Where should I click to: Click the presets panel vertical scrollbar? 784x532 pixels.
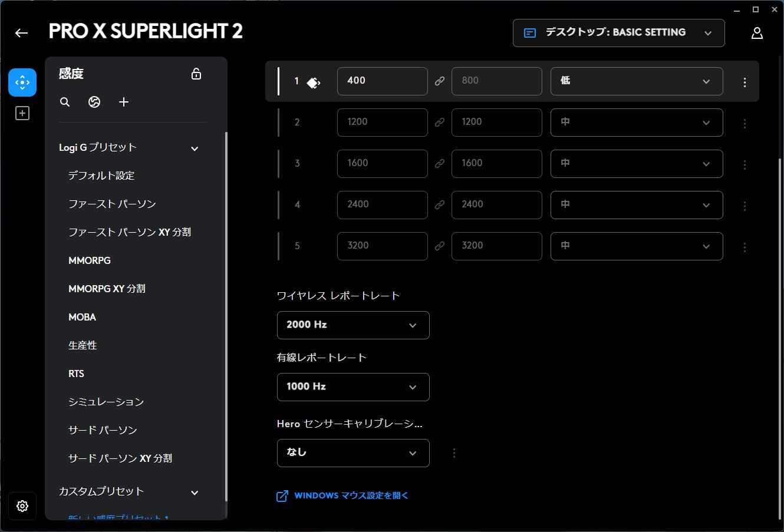point(226,316)
